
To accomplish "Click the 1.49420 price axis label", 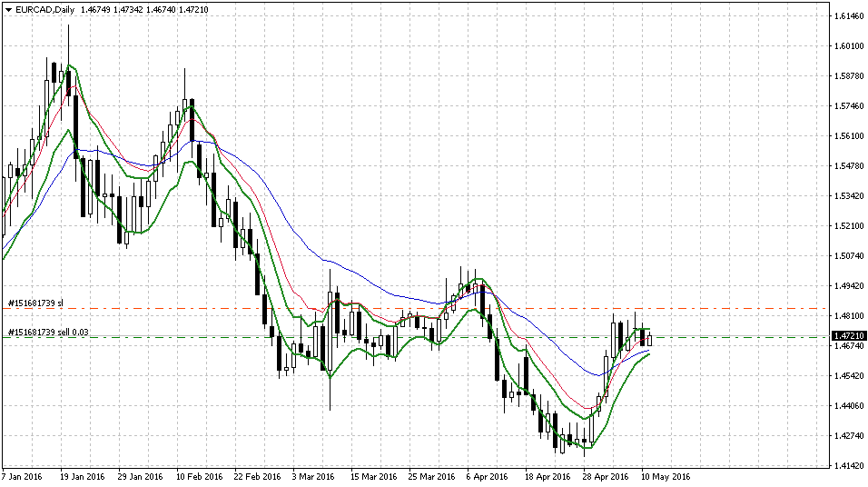I will pyautogui.click(x=849, y=285).
